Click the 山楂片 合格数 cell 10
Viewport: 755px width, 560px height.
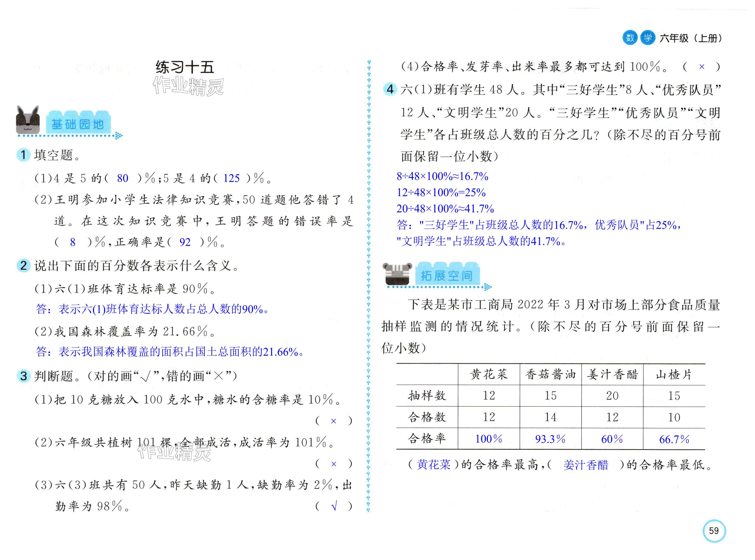click(674, 417)
